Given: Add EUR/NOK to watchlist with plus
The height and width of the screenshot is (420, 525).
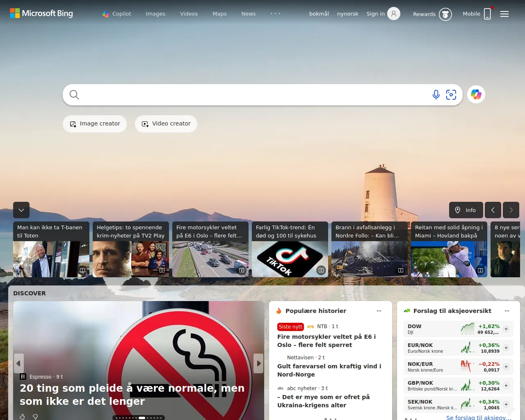Looking at the screenshot, I should coord(506,348).
